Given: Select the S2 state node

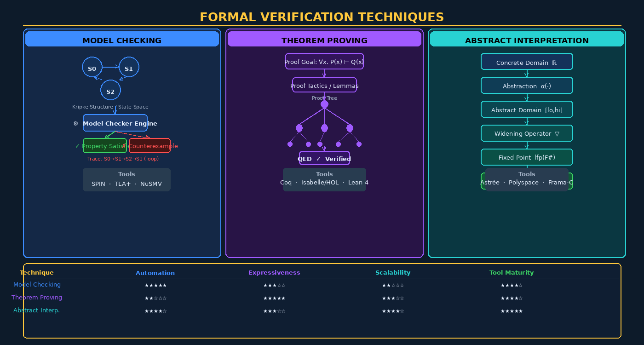Looking at the screenshot, I should (110, 90).
